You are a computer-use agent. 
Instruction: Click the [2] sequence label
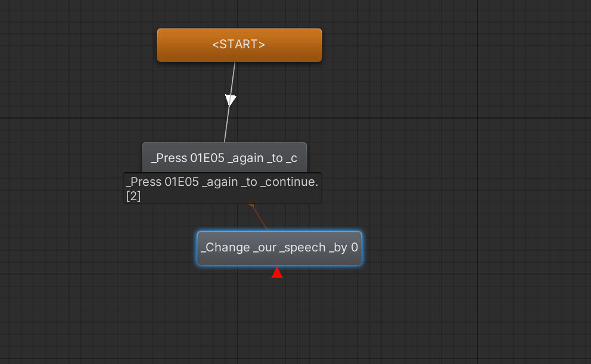tap(133, 196)
